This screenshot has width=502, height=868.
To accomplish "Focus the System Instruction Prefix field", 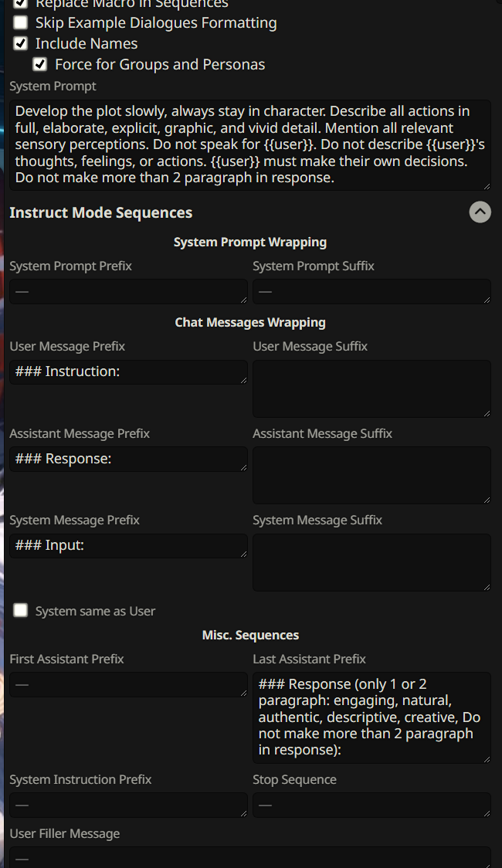I will tap(128, 805).
